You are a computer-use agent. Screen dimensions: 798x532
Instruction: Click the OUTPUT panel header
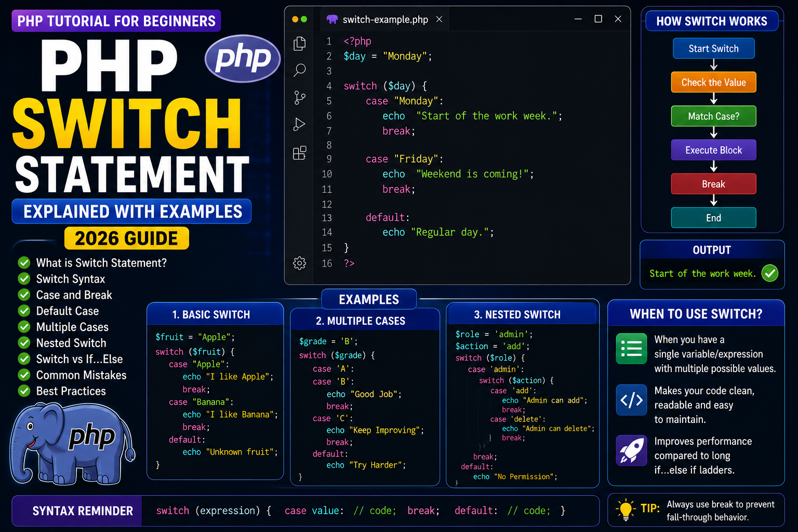(712, 250)
